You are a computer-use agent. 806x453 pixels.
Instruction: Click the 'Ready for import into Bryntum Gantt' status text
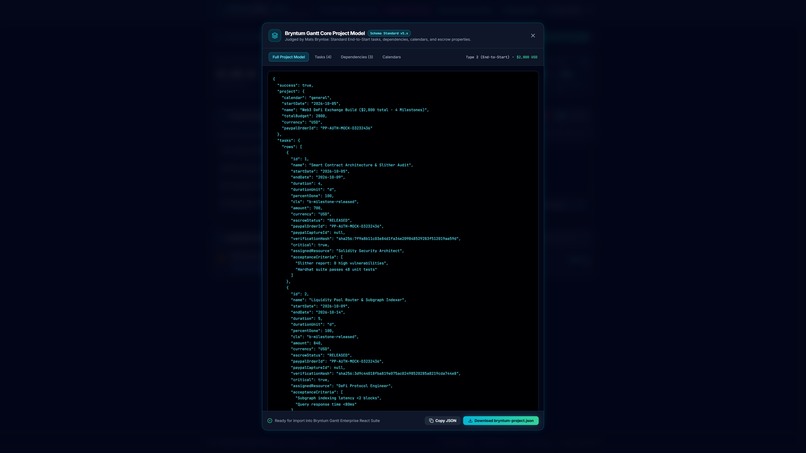point(327,421)
